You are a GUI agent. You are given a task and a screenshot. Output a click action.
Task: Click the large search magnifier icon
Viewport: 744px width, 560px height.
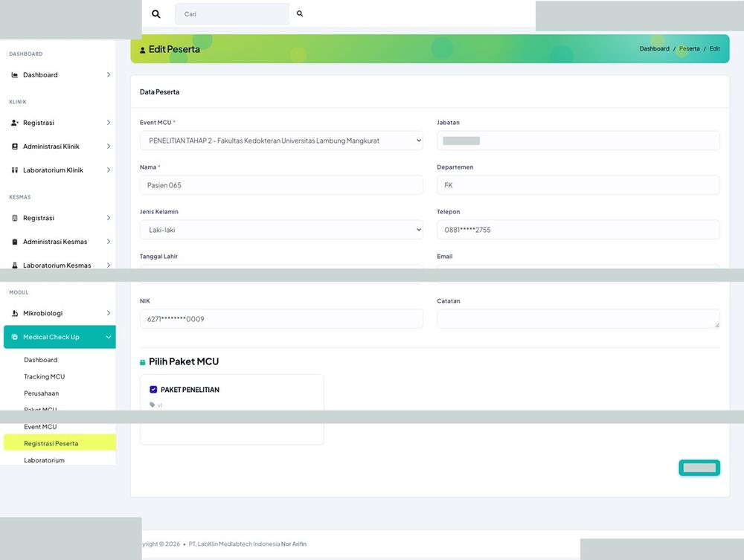[156, 14]
